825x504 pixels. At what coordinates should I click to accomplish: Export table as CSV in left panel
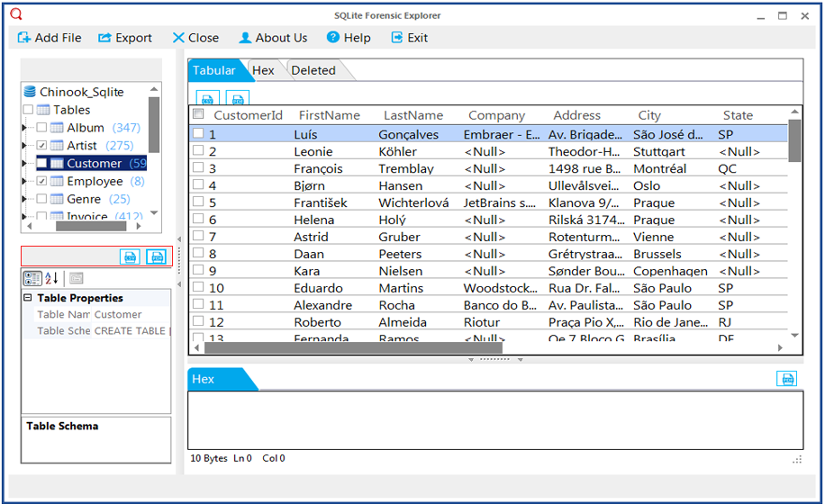click(x=130, y=257)
